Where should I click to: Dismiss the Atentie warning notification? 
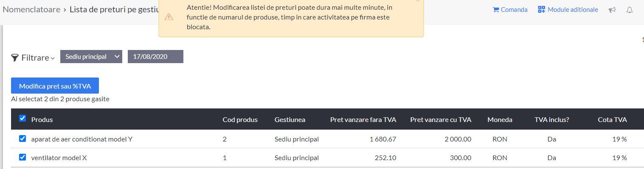418,1
